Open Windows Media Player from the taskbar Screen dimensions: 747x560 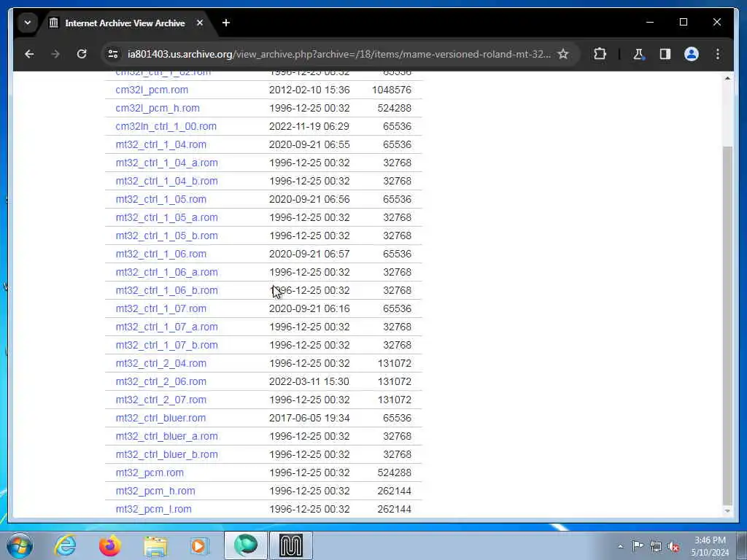pos(200,545)
